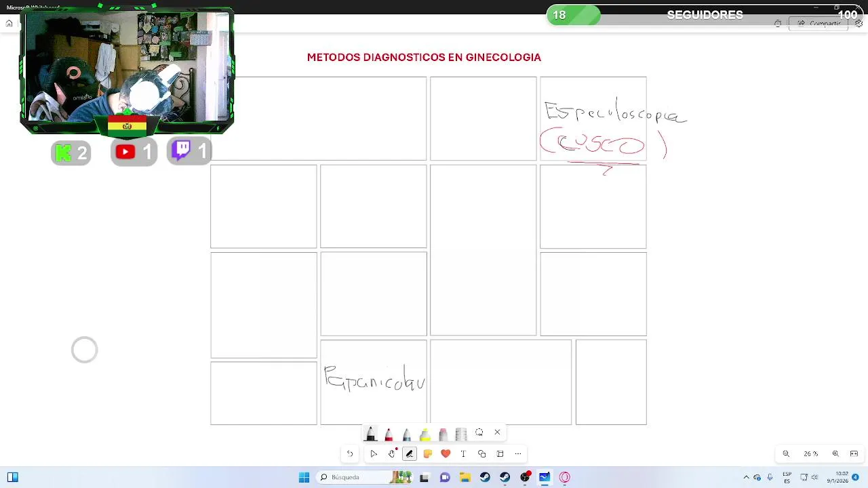This screenshot has height=488, width=868.
Task: Show hidden system tray icons
Action: click(746, 477)
